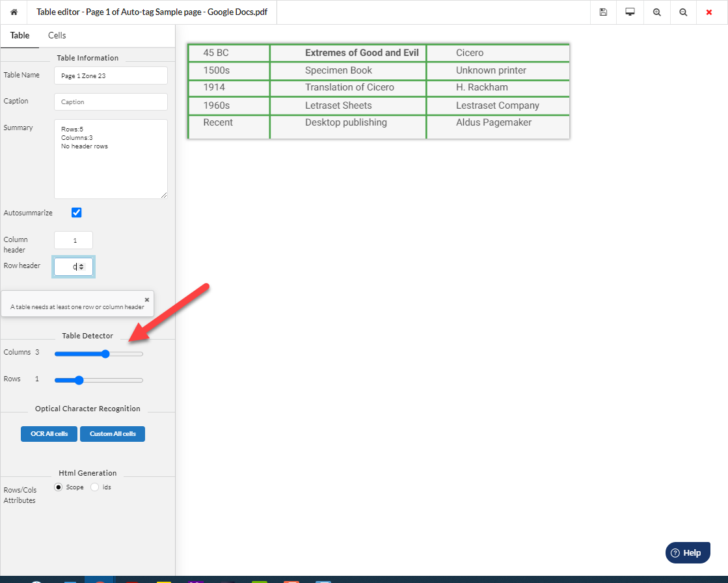Adjust the Rows slider in Table Detector
This screenshot has width=728, height=583.
78,380
